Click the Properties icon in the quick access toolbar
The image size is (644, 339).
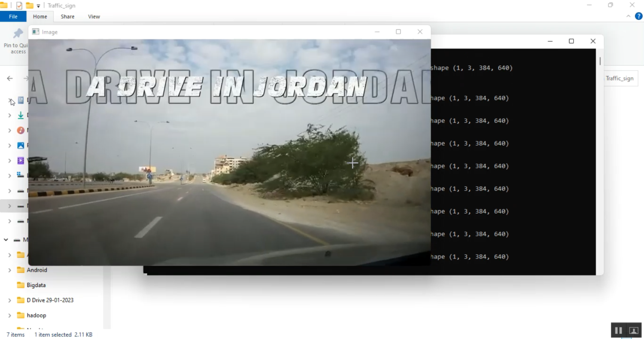(19, 6)
